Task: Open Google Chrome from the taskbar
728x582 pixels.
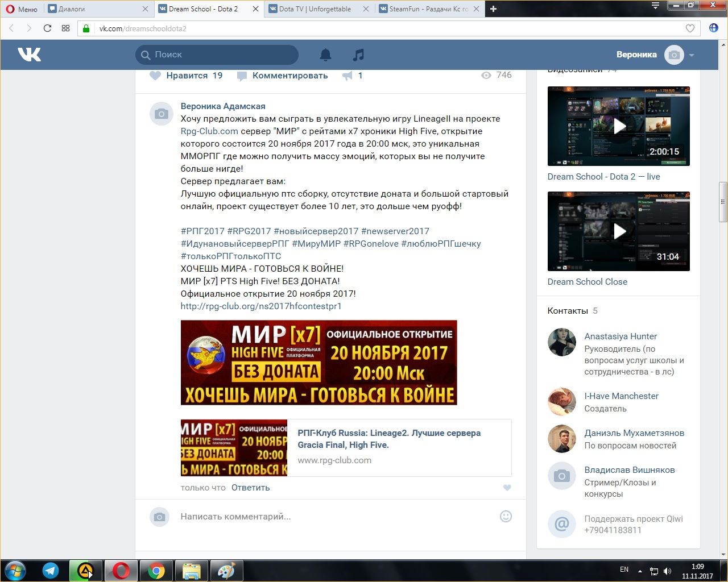Action: click(x=156, y=571)
